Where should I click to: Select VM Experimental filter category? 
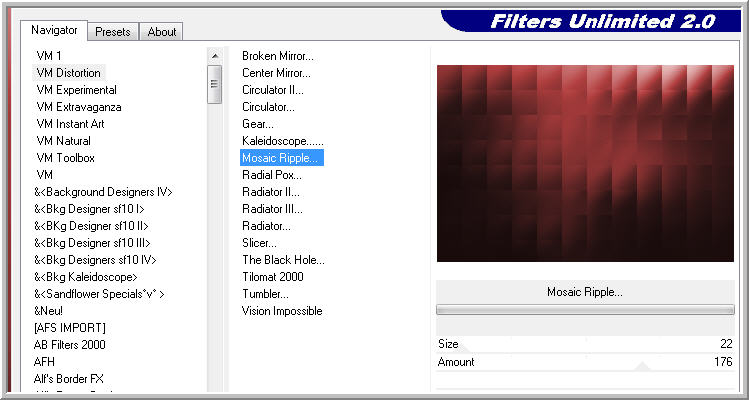coord(76,90)
